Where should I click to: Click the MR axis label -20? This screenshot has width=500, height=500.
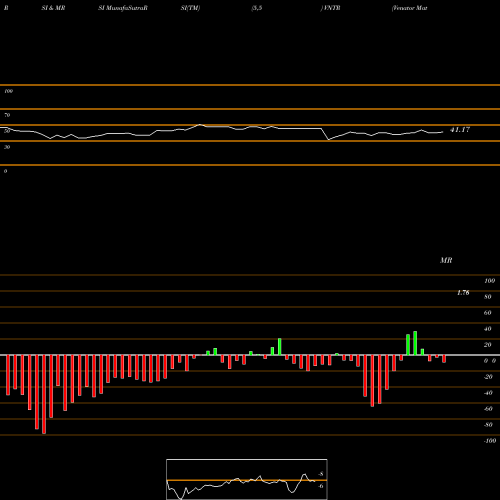click(x=488, y=377)
